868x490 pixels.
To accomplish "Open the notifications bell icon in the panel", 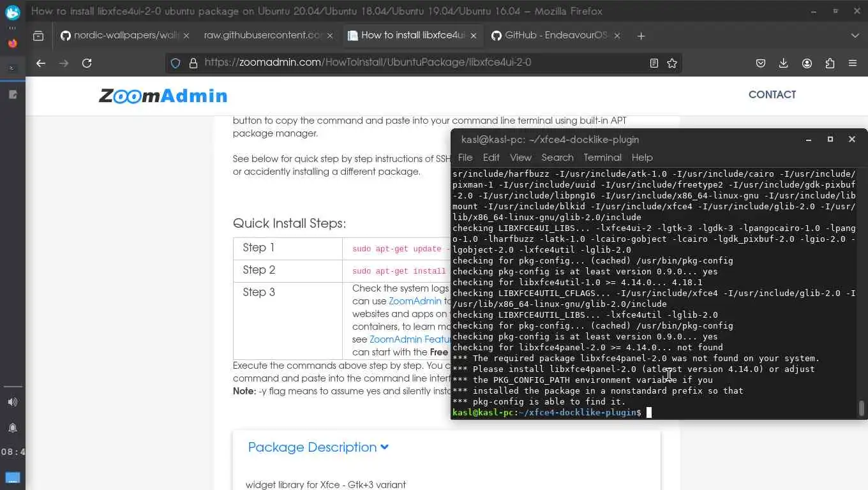I will coord(13,427).
